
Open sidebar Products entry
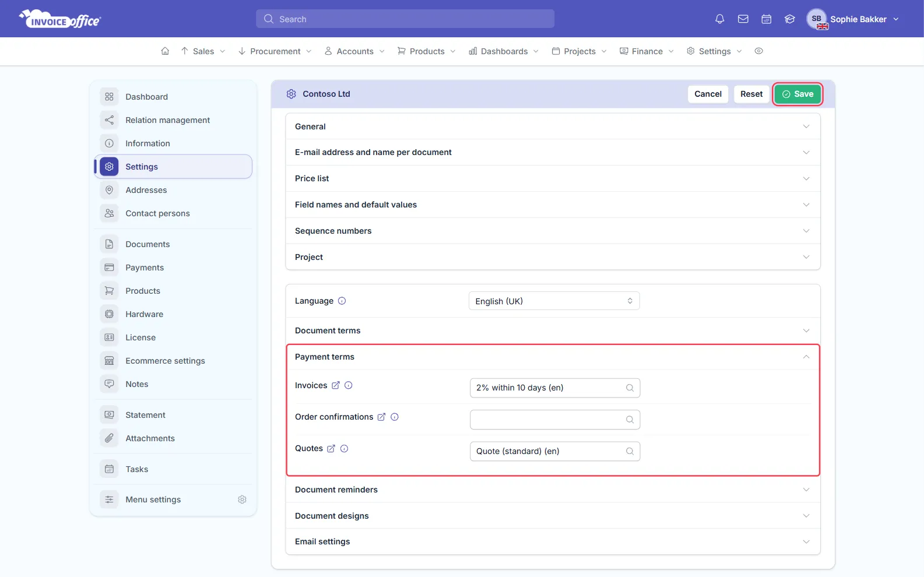173,291
